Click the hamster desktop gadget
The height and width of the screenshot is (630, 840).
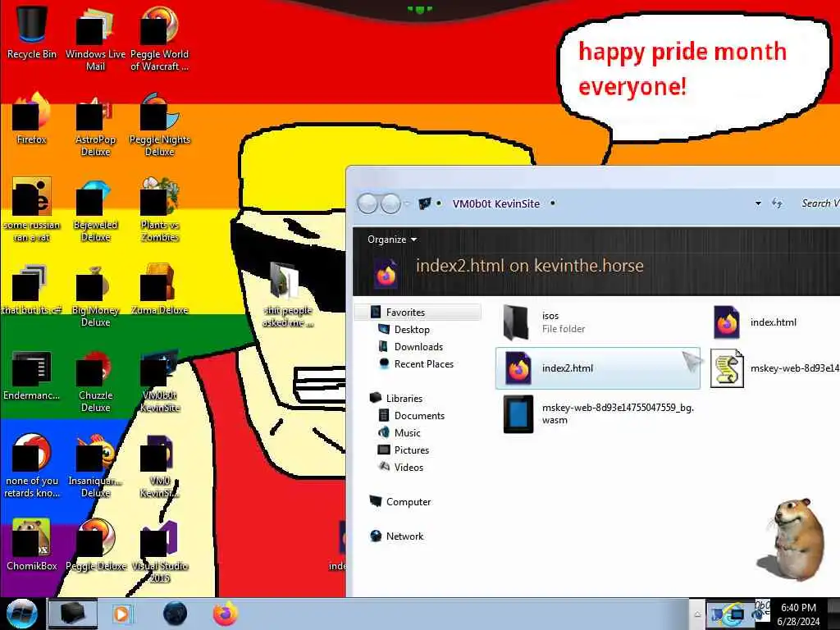pos(793,539)
